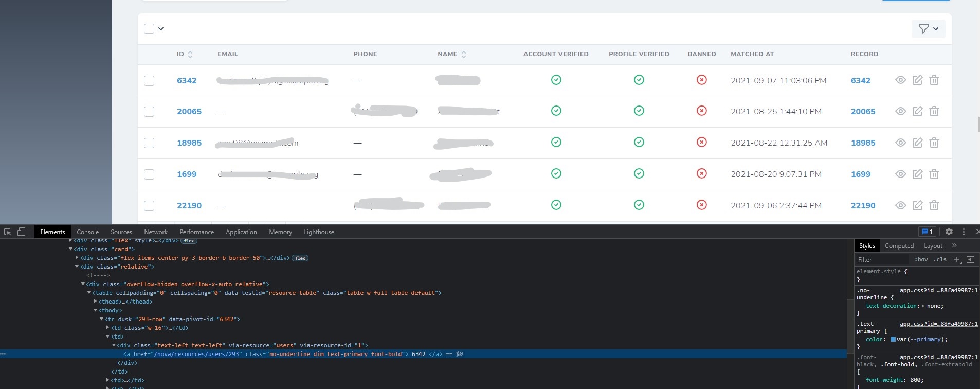Click the edit pencil icon for row 20065

point(917,111)
